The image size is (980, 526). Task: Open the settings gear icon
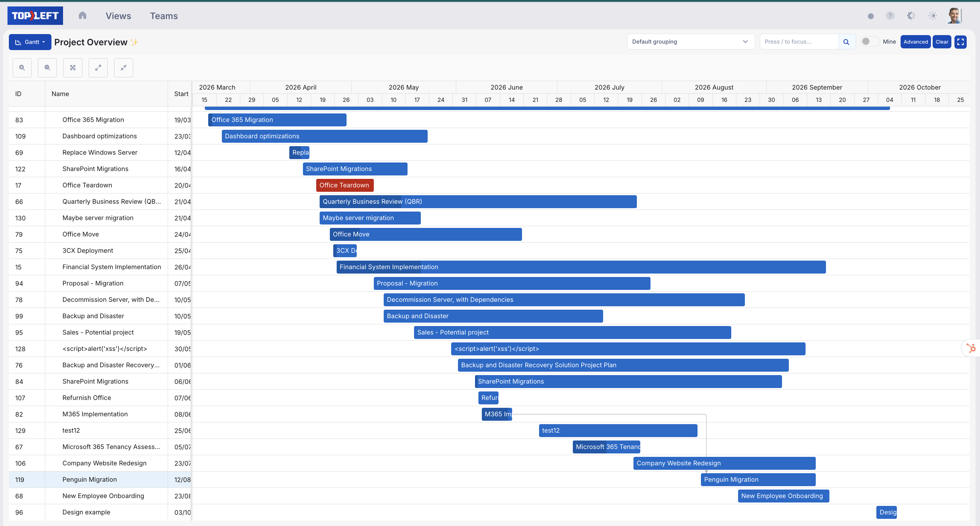(911, 16)
